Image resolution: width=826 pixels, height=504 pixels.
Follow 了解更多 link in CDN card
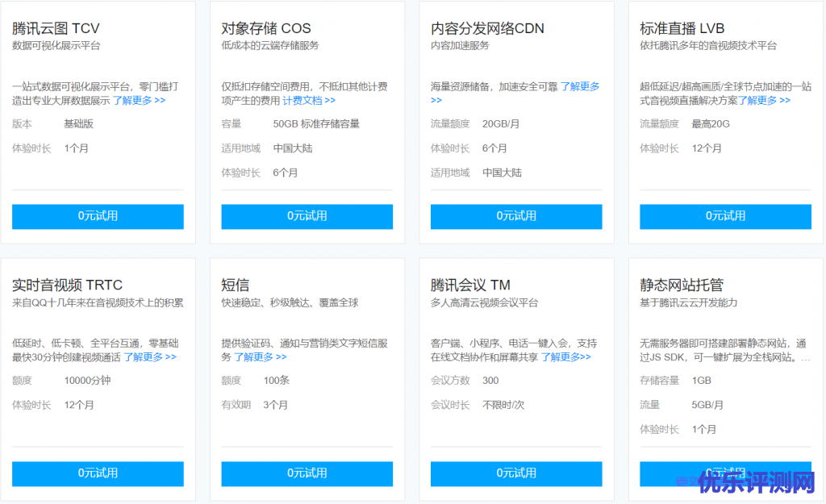point(579,87)
